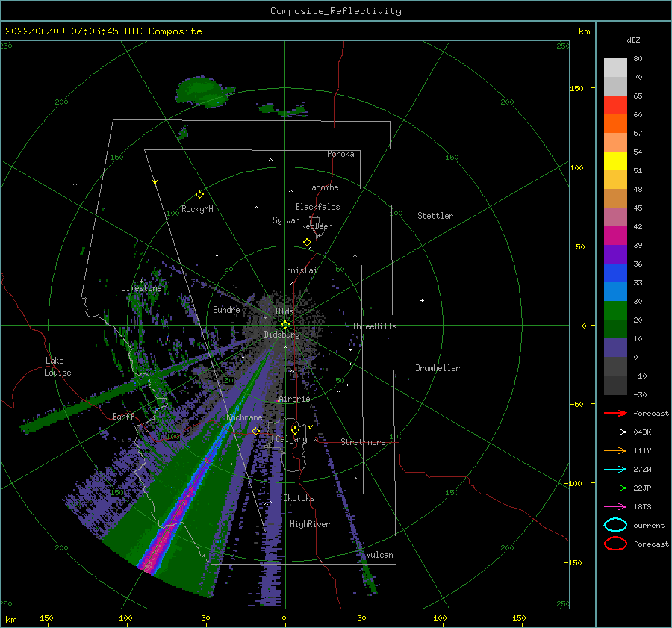Click the Calgary city label
Image resolution: width=672 pixels, height=628 pixels.
tap(291, 439)
